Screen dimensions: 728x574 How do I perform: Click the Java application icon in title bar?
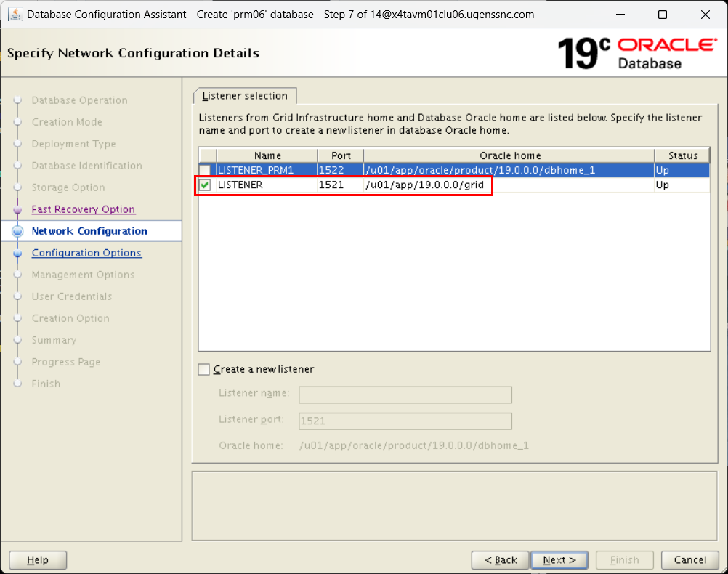[x=15, y=15]
